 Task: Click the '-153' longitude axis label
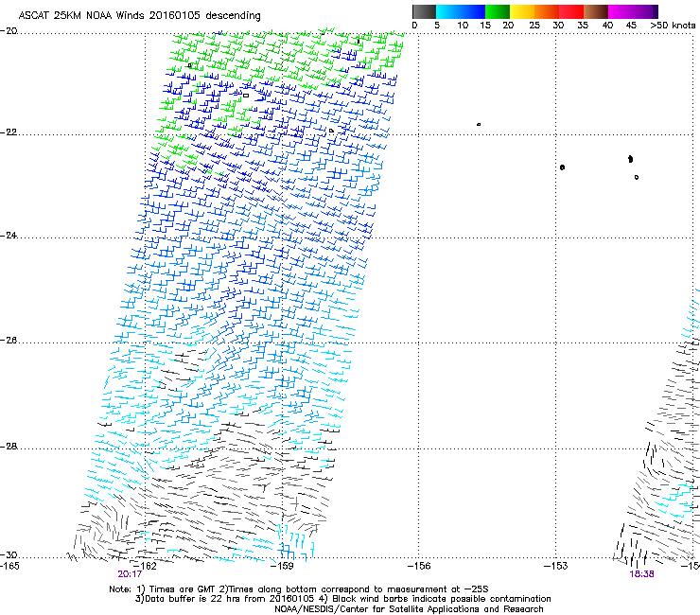tap(556, 566)
